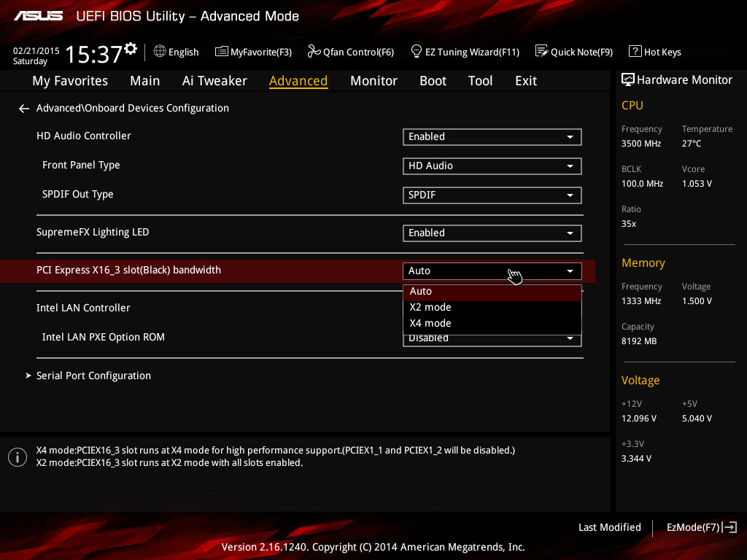Click the +5V value 5.040 V

point(697,418)
